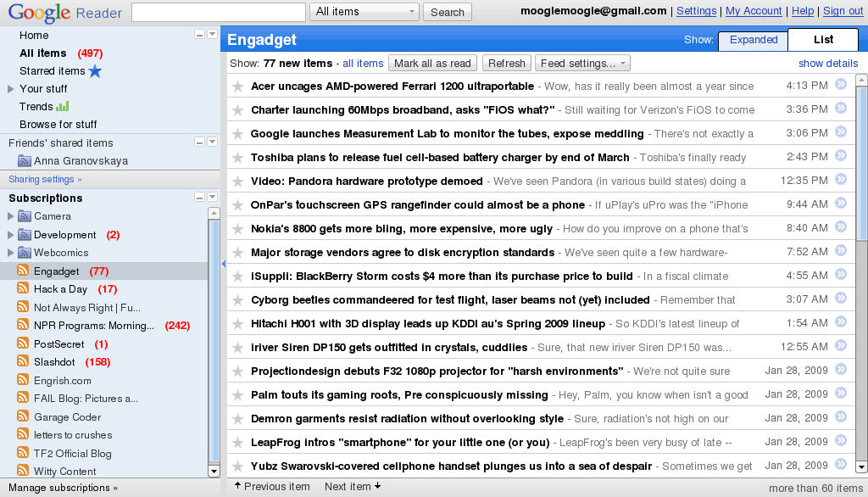The image size is (868, 497).
Task: Click the Mark all as read button
Action: click(432, 63)
